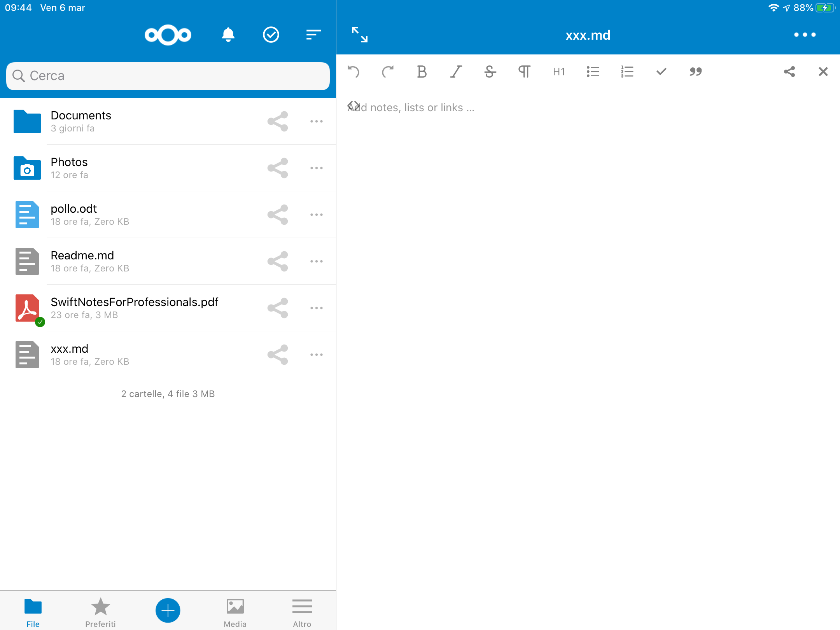
Task: Switch to the File tab
Action: (33, 613)
